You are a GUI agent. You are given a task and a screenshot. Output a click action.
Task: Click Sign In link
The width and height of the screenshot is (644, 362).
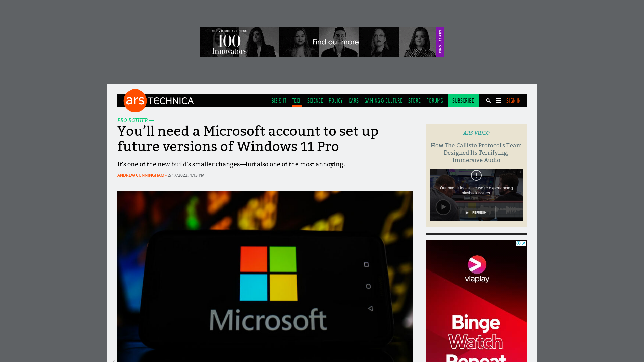(x=513, y=101)
